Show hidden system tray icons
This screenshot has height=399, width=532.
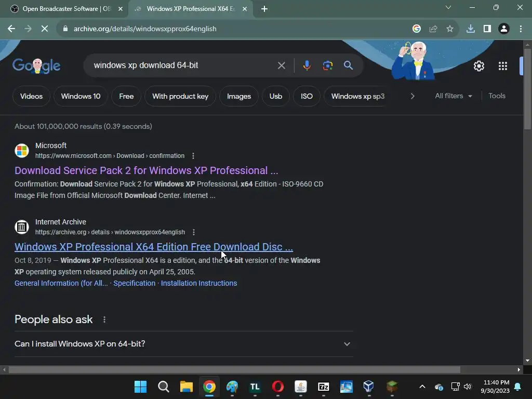422,387
